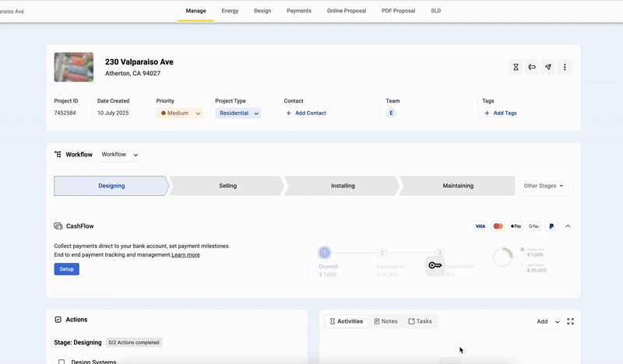Open the Design tab
The height and width of the screenshot is (364, 623).
(262, 11)
